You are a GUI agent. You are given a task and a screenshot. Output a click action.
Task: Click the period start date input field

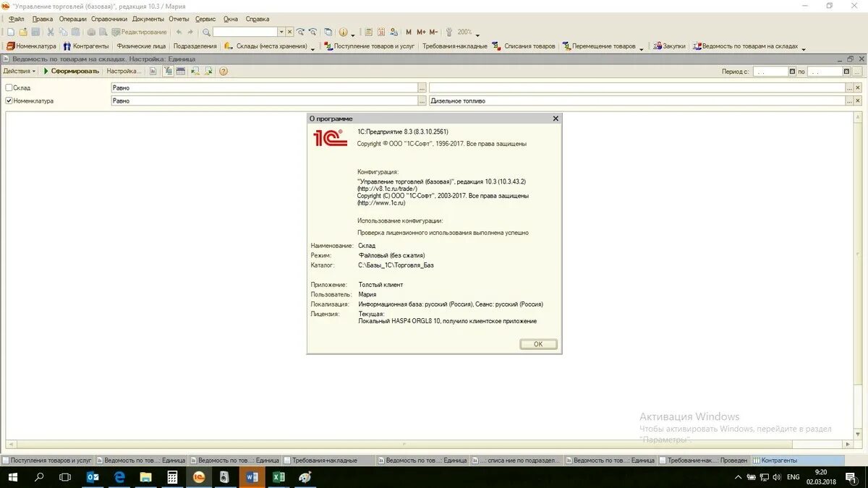tap(770, 72)
